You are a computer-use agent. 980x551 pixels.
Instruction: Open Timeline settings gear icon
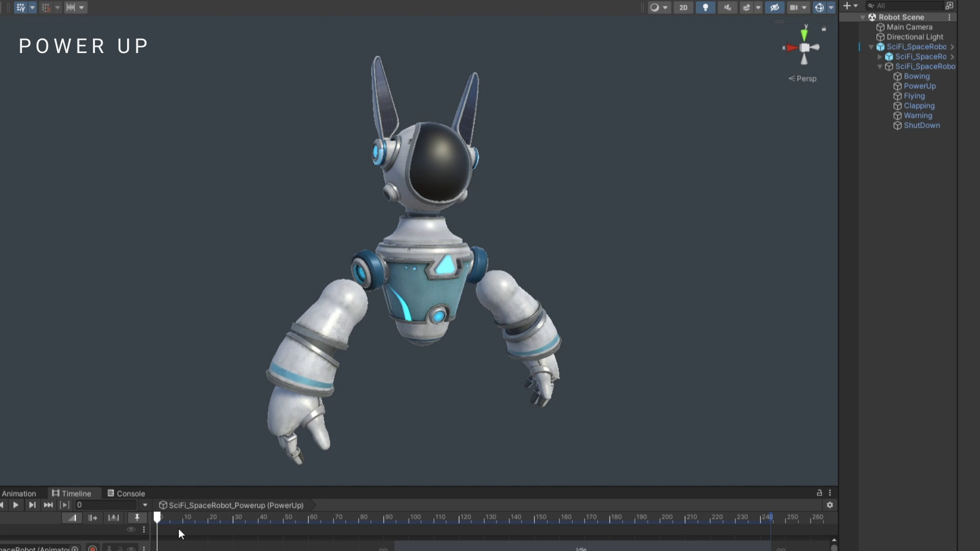point(830,505)
